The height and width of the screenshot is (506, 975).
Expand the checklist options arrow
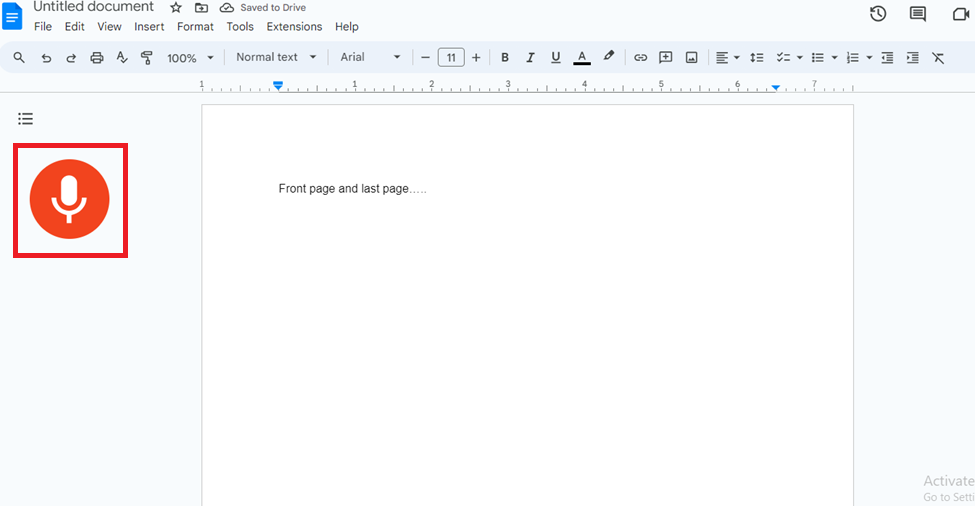tap(800, 58)
